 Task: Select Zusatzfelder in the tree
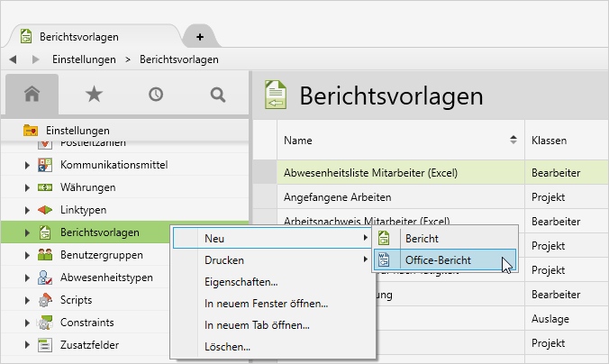[89, 345]
